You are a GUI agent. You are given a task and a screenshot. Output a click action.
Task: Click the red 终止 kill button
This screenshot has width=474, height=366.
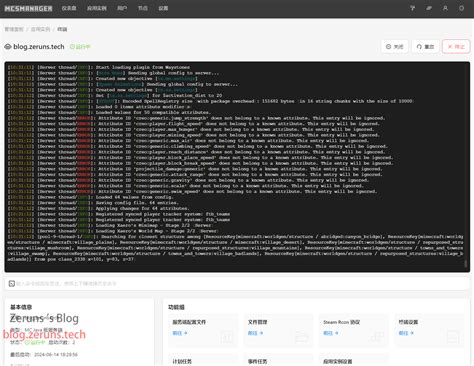coord(456,47)
